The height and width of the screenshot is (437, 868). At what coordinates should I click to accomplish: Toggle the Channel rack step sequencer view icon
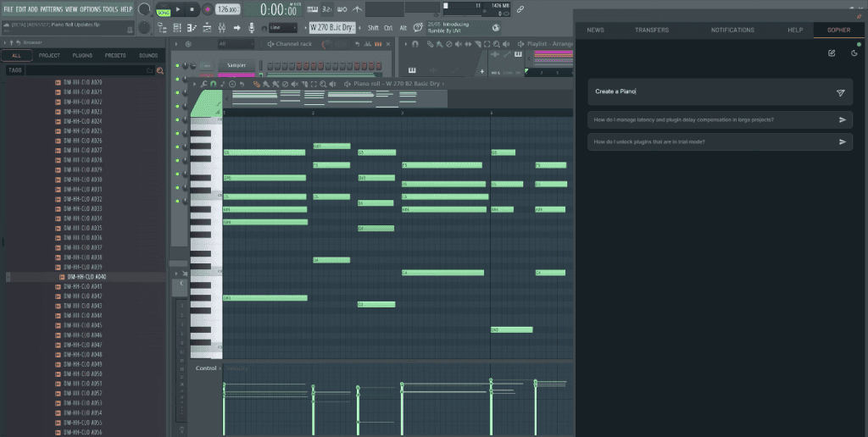pyautogui.click(x=378, y=44)
